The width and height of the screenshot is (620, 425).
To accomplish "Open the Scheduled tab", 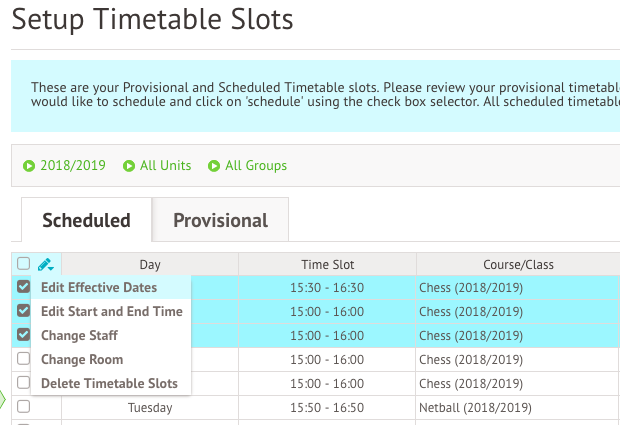I will [86, 220].
